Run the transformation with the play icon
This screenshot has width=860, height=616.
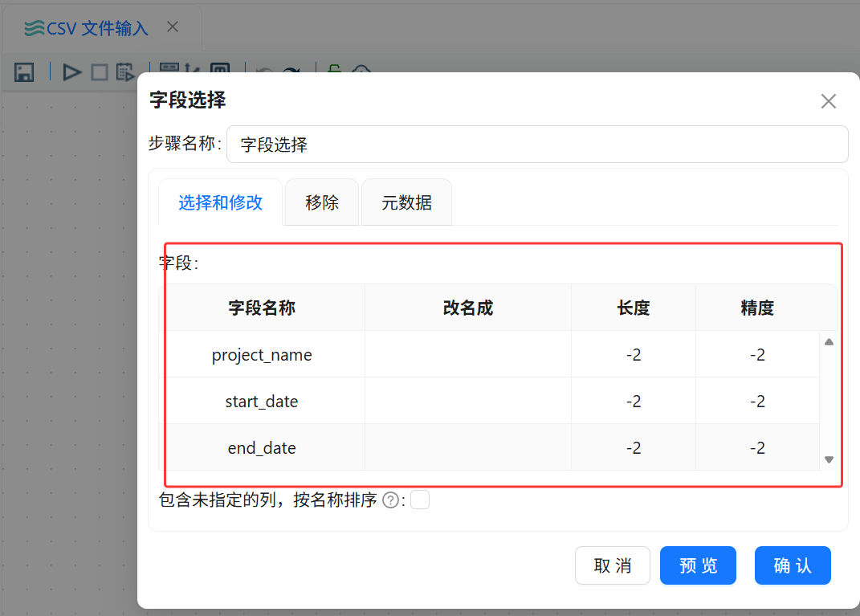[x=71, y=72]
